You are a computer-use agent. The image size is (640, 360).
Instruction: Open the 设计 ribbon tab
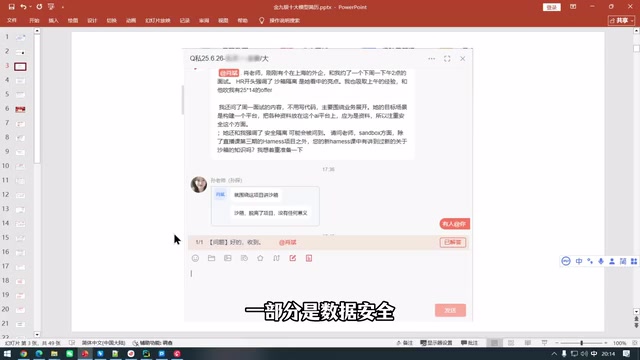coord(92,20)
